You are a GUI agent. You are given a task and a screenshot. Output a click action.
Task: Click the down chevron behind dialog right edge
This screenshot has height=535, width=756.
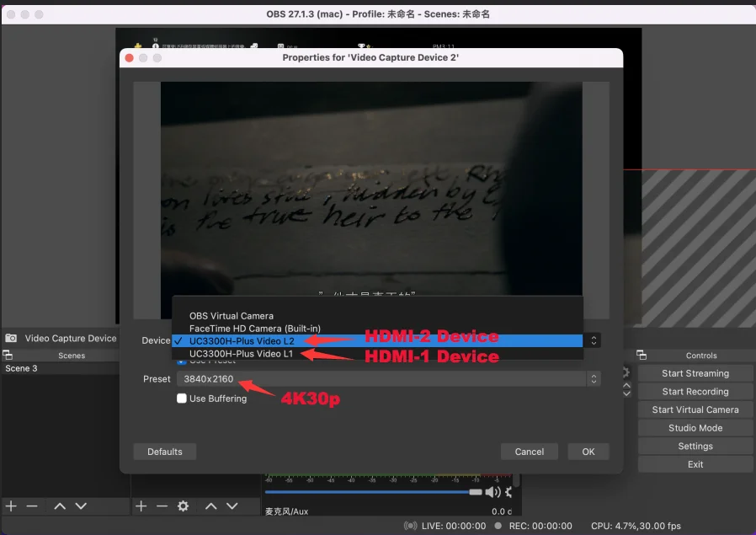click(627, 393)
